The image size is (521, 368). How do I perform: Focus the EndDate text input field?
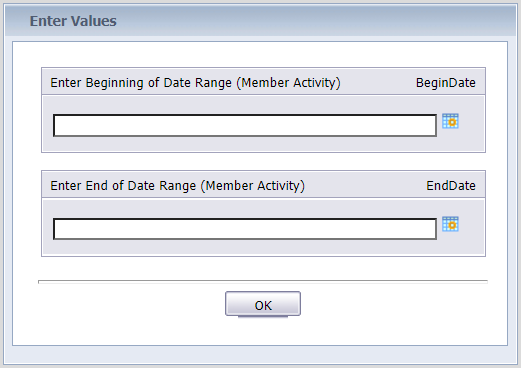pos(245,229)
